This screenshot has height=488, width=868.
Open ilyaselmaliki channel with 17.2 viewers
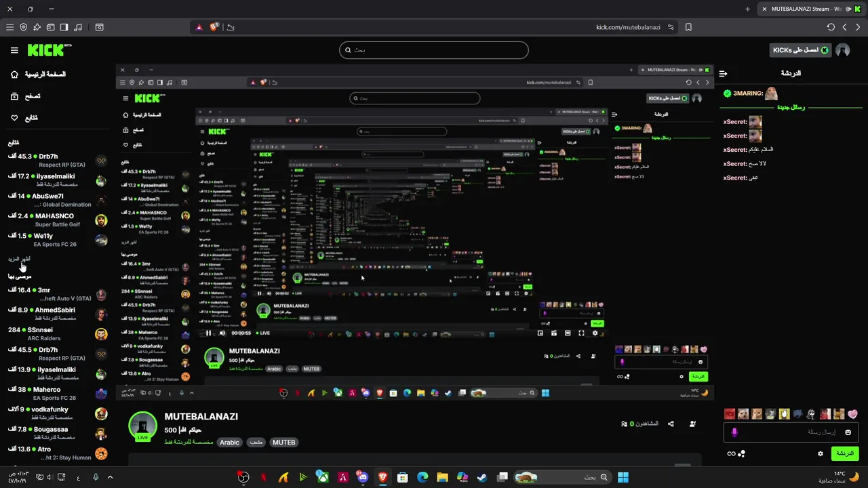click(57, 180)
